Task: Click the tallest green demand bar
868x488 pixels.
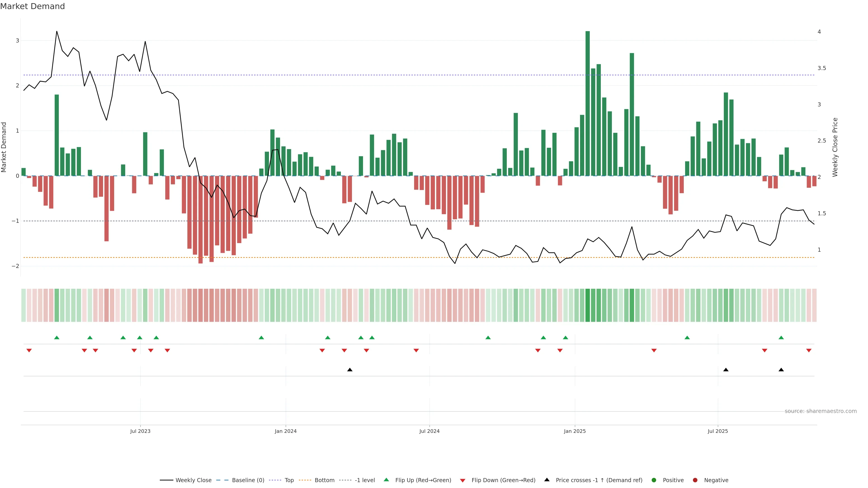Action: (588, 101)
